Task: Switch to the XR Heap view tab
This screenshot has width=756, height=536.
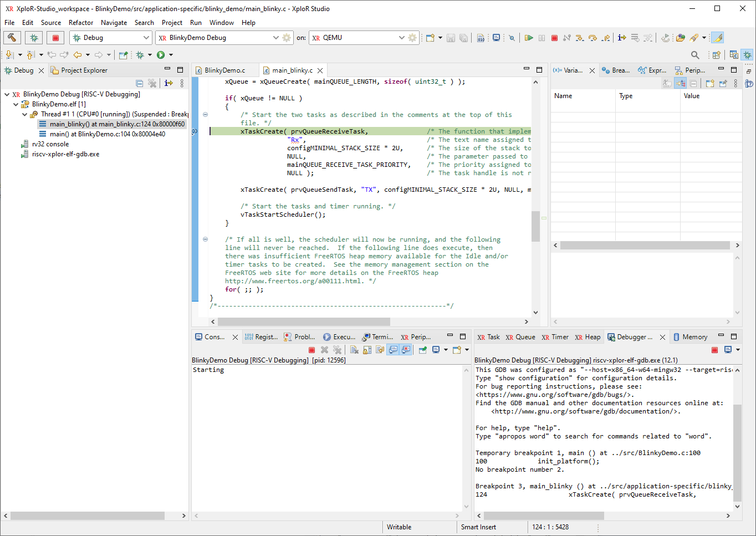Action: click(x=588, y=337)
